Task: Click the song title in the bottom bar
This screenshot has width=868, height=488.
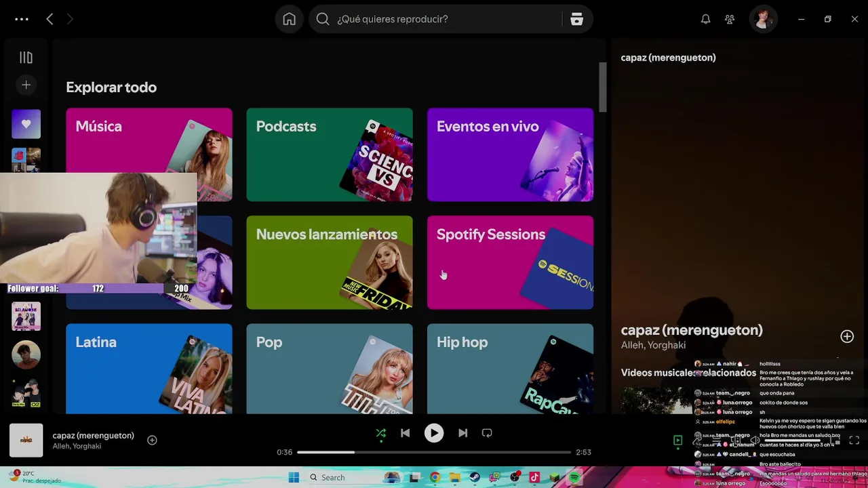Action: 93,435
